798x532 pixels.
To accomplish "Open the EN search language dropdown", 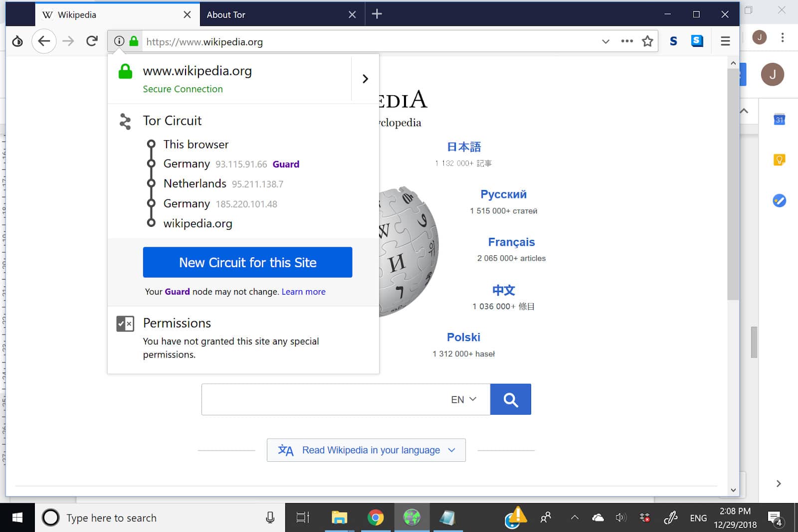I will (464, 399).
